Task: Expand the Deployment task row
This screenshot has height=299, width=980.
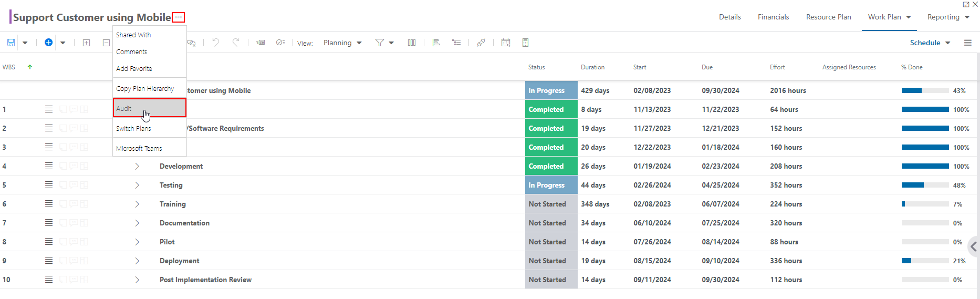Action: click(137, 261)
